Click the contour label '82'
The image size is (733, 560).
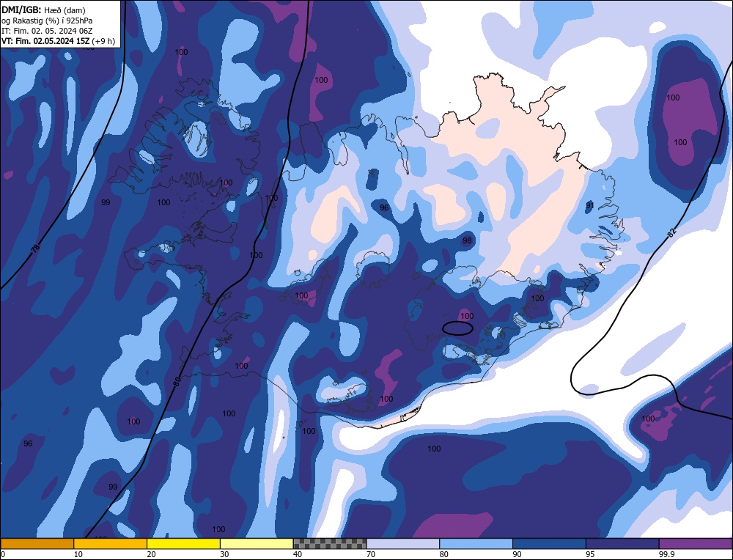pyautogui.click(x=671, y=232)
